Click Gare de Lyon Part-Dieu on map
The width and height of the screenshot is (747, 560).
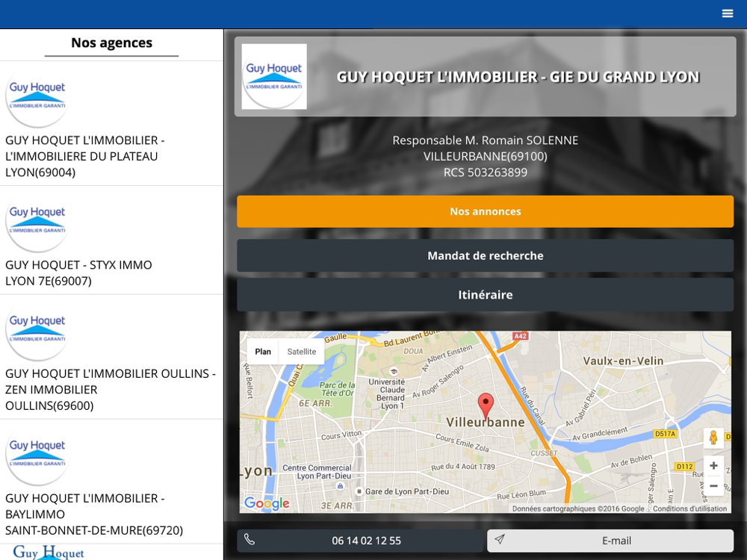click(406, 491)
